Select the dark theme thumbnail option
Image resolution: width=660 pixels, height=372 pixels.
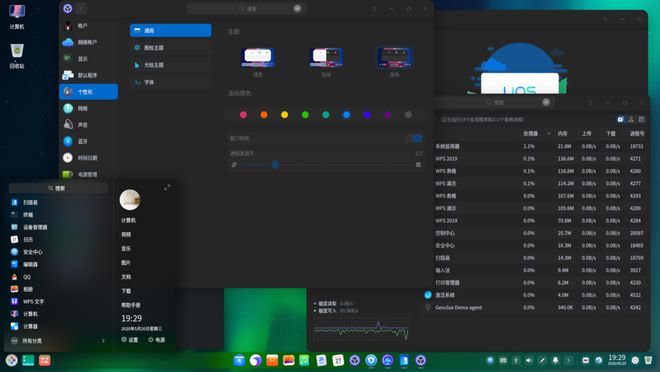[x=394, y=58]
